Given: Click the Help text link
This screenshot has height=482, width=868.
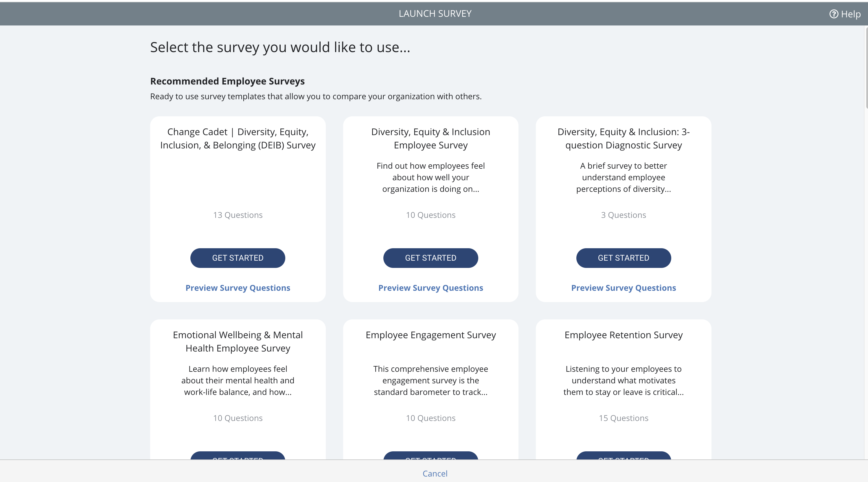Looking at the screenshot, I should [850, 14].
